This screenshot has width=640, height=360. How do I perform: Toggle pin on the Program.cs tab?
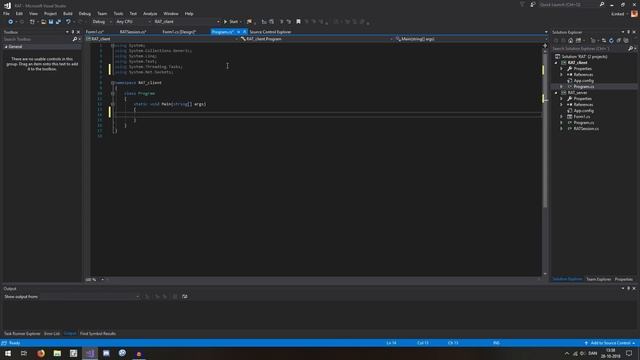(x=238, y=32)
